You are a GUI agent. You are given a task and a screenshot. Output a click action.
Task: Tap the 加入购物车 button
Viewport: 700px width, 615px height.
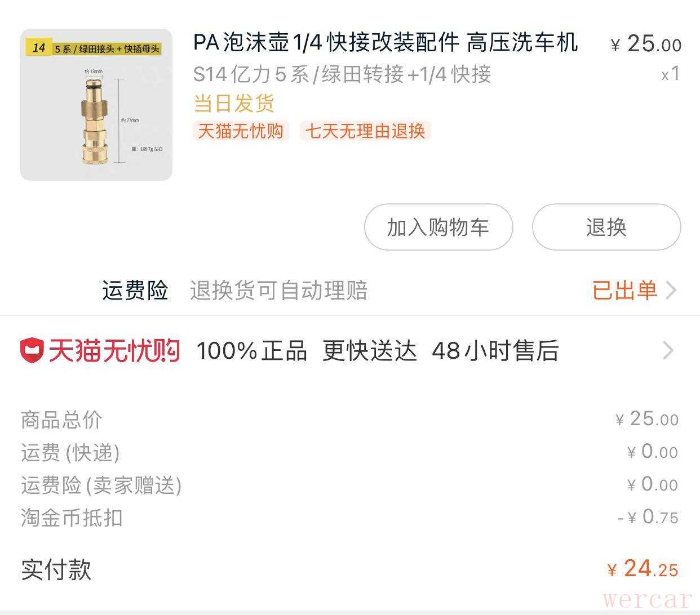(438, 227)
